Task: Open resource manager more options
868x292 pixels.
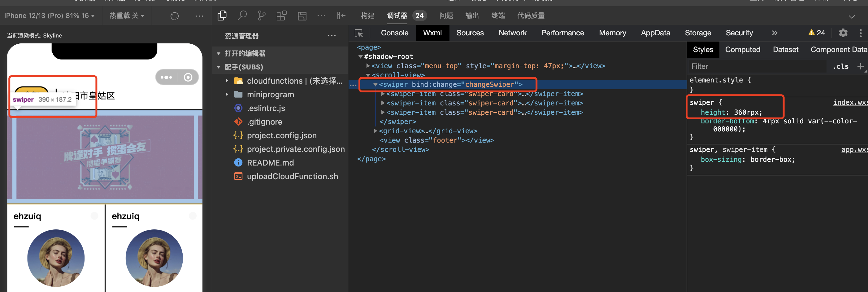Action: click(332, 35)
